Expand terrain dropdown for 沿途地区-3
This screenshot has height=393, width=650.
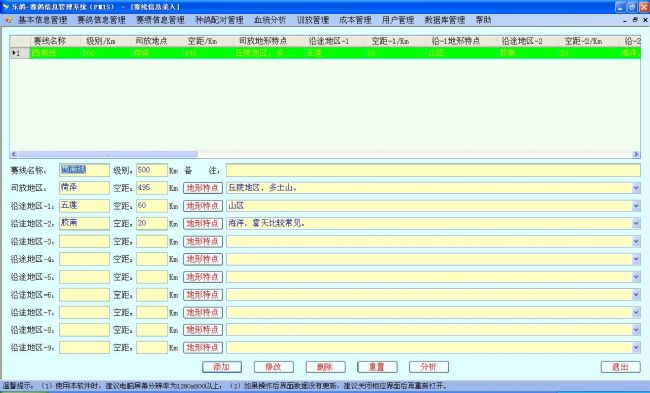636,241
